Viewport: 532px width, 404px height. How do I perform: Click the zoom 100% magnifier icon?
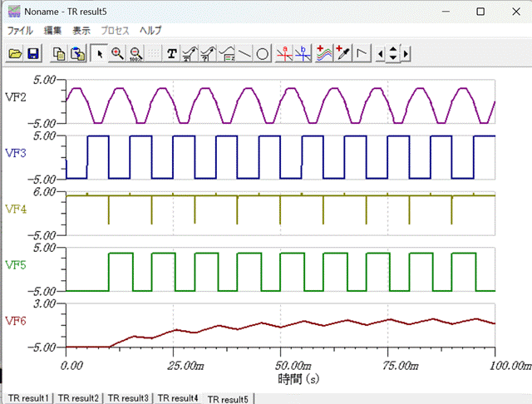coord(136,53)
